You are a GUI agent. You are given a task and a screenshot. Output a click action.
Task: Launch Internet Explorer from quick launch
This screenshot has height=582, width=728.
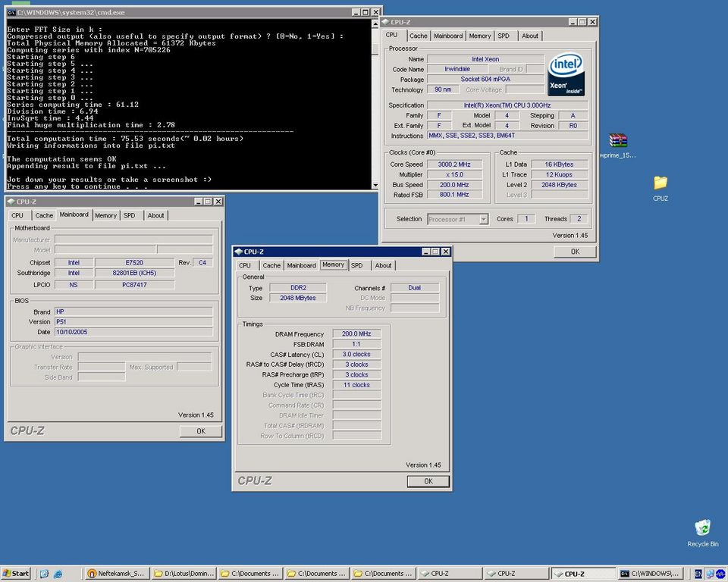58,574
